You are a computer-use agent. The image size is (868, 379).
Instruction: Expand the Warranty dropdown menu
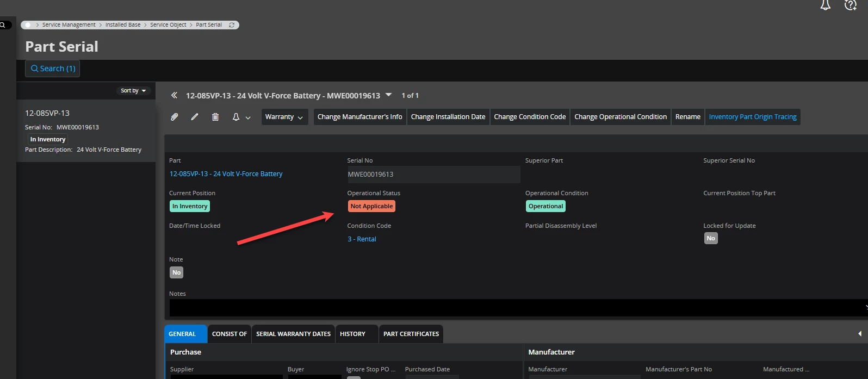click(284, 117)
